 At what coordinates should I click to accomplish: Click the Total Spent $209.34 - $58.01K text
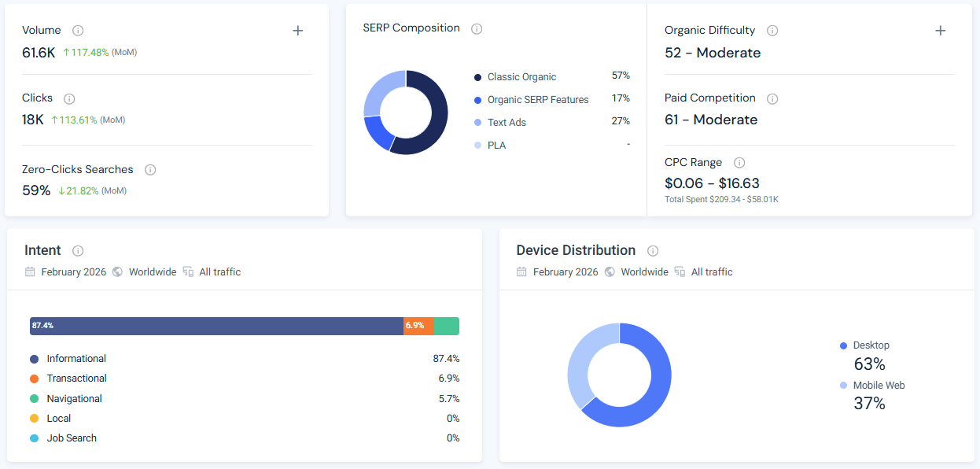721,200
